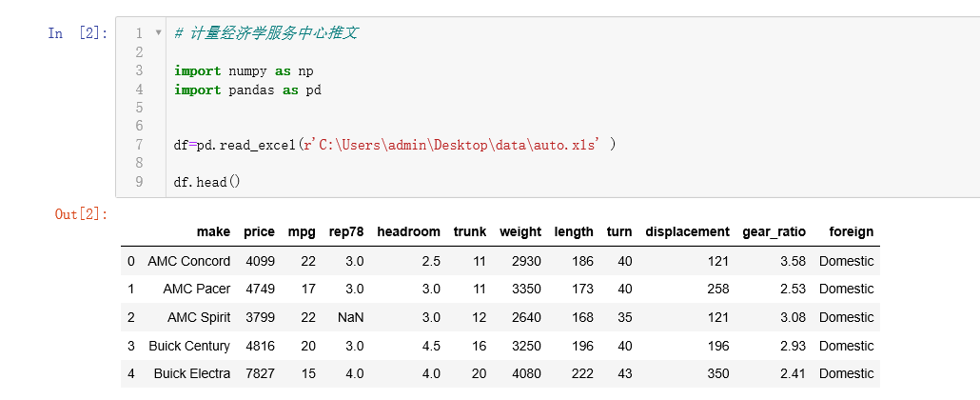Select the gear_ratio column header
Image resolution: width=980 pixels, height=400 pixels.
click(774, 231)
